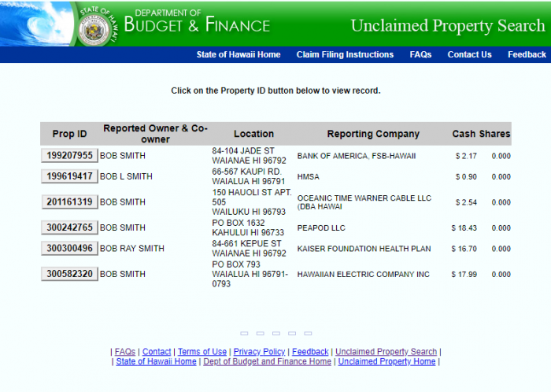The image size is (551, 392).
Task: Click the $ 18.43 cash amount
Action: click(x=464, y=228)
